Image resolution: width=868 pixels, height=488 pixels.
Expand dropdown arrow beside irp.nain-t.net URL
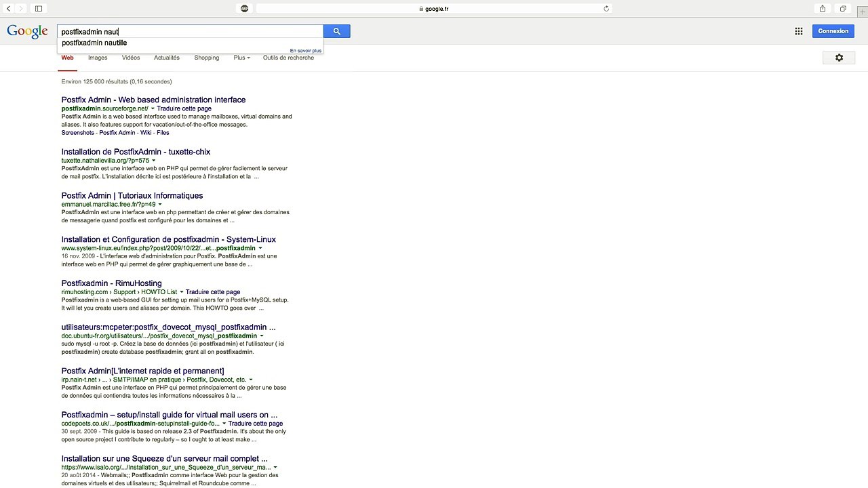point(250,380)
